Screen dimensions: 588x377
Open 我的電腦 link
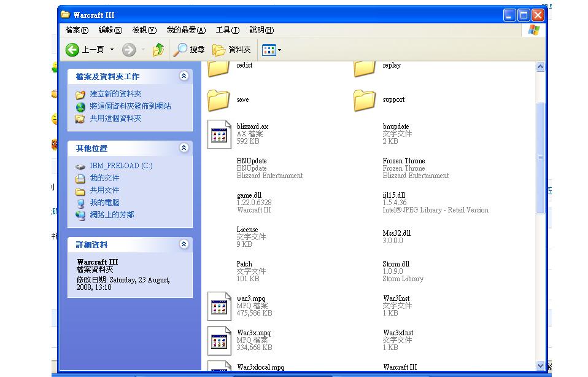point(104,203)
